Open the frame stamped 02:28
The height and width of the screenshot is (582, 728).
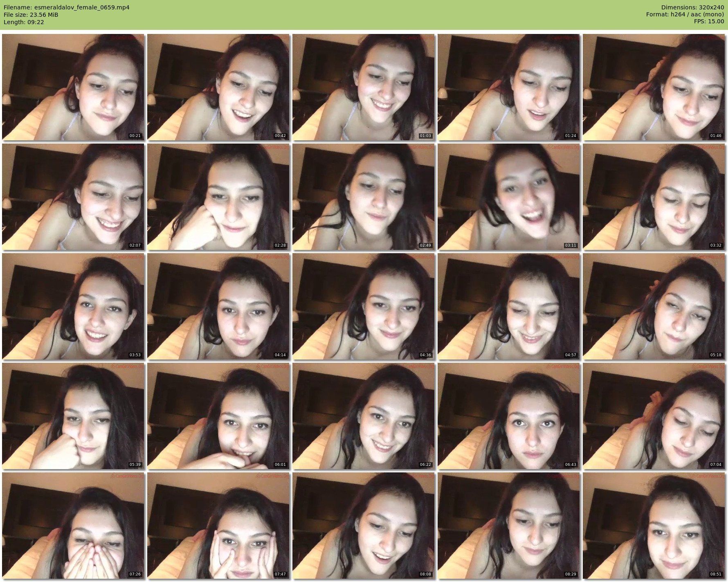click(x=218, y=197)
